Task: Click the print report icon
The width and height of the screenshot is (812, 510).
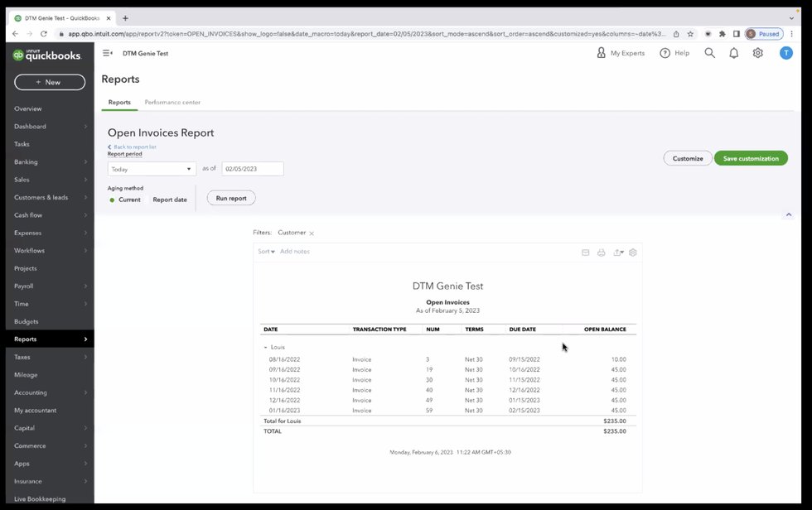Action: pos(601,253)
